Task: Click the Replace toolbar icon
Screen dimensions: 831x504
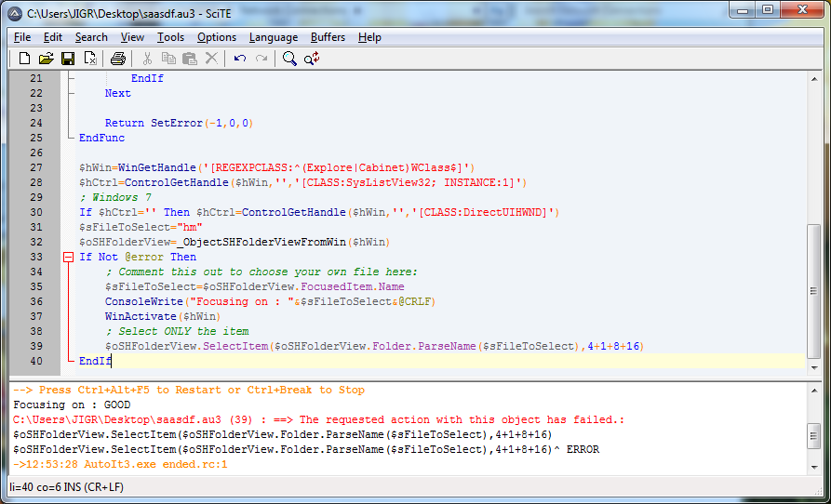Action: click(312, 59)
